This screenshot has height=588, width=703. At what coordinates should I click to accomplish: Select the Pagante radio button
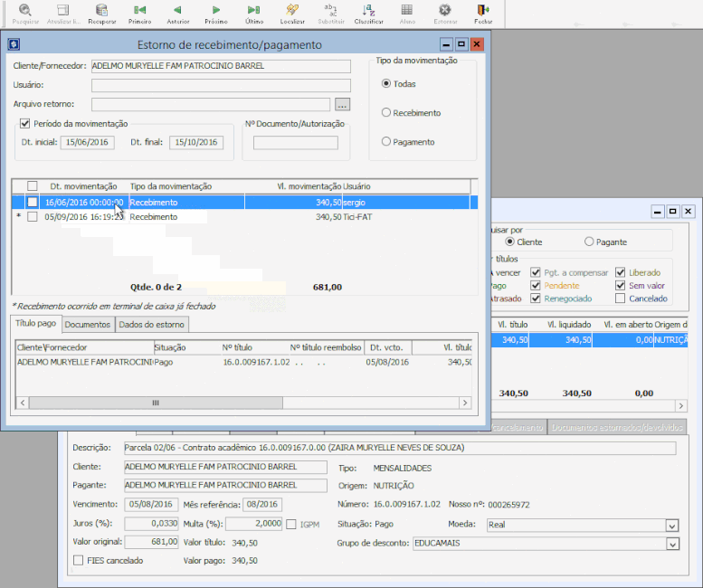(590, 242)
